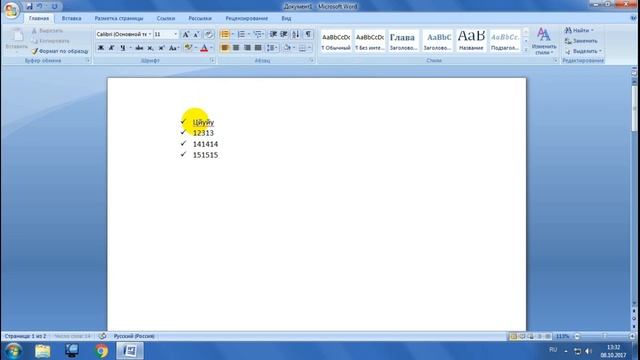640x360 pixels.
Task: Switch to Разметка страницы tab
Action: point(119,18)
